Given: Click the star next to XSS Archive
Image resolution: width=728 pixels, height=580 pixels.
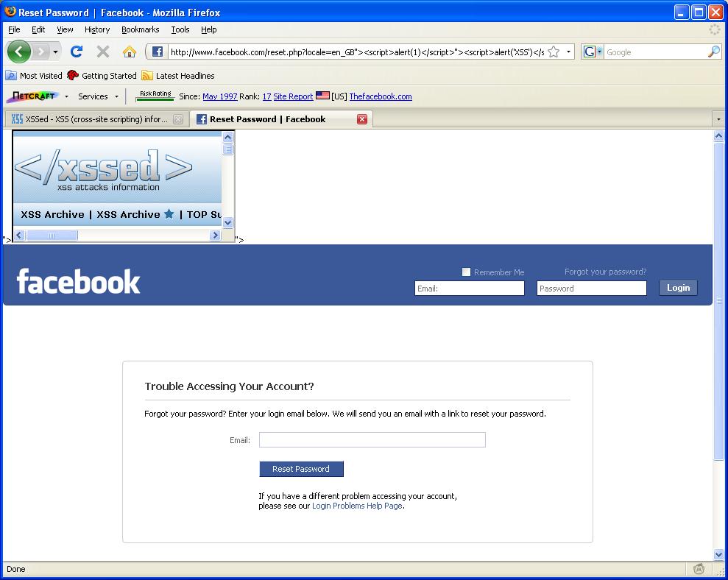Looking at the screenshot, I should pos(169,214).
